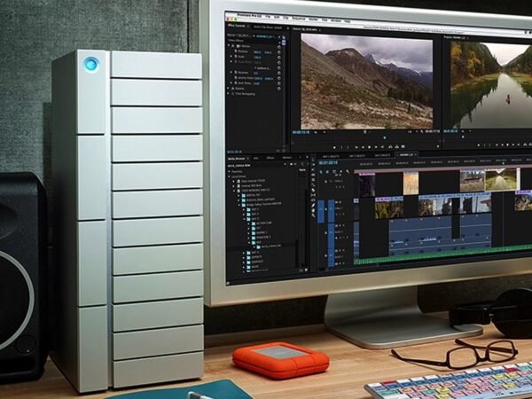Select the MUSIC folder

coord(255,267)
